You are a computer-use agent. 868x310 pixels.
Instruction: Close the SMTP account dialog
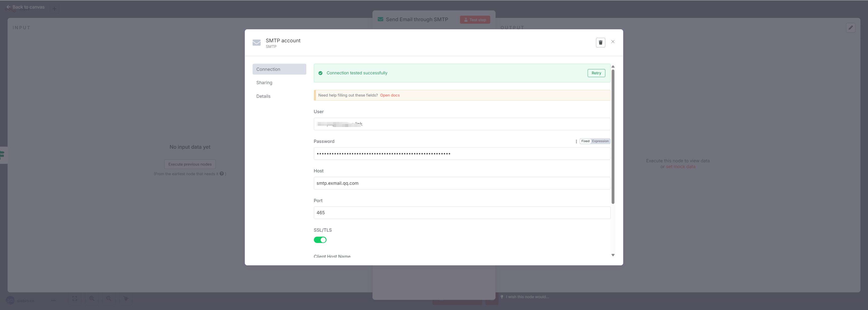(x=613, y=42)
